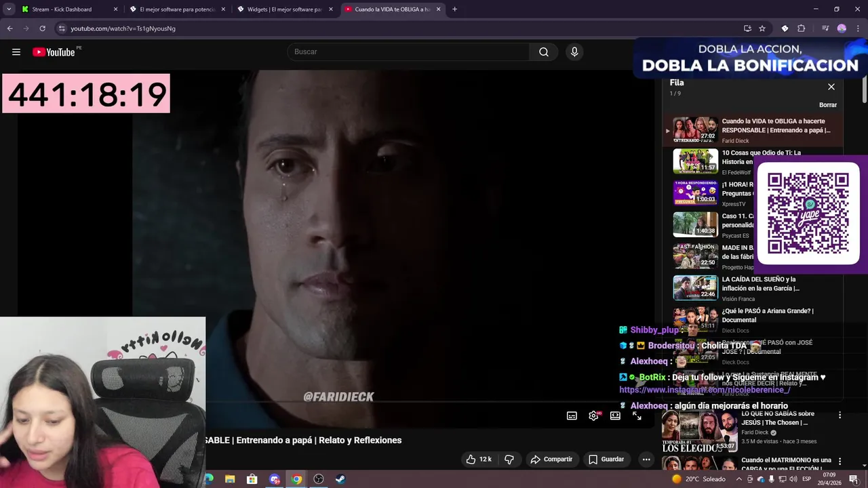Open the Instagram link in chat

[x=705, y=390]
